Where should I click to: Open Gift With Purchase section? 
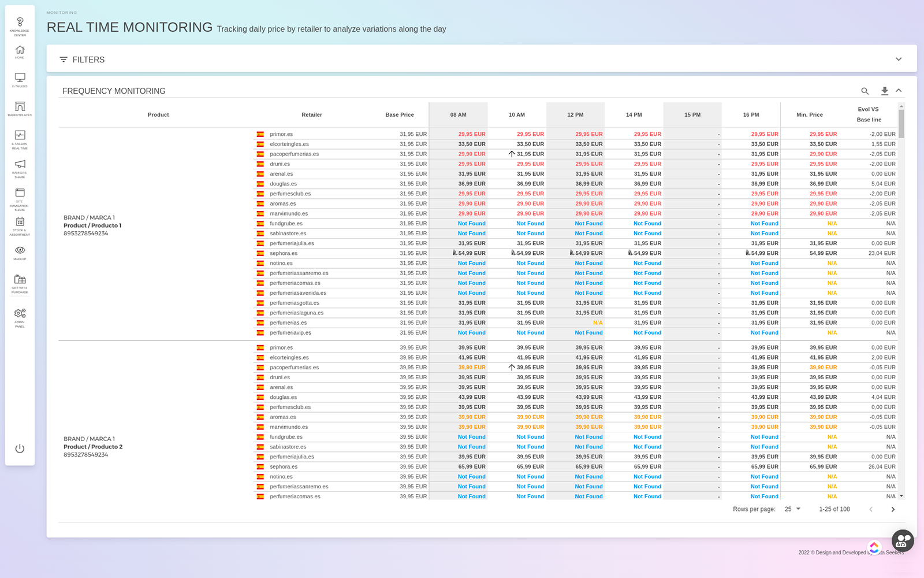20,283
